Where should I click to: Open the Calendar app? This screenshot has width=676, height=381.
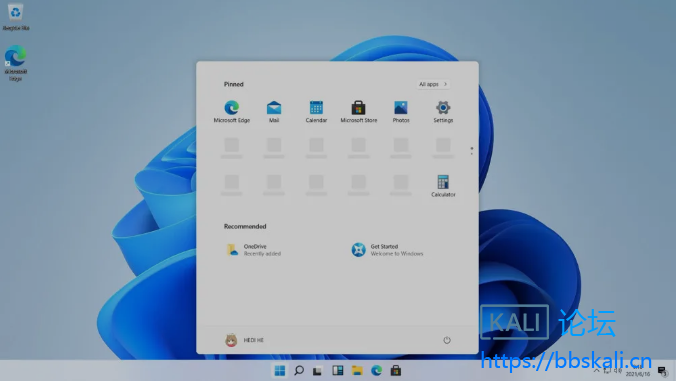(x=316, y=111)
